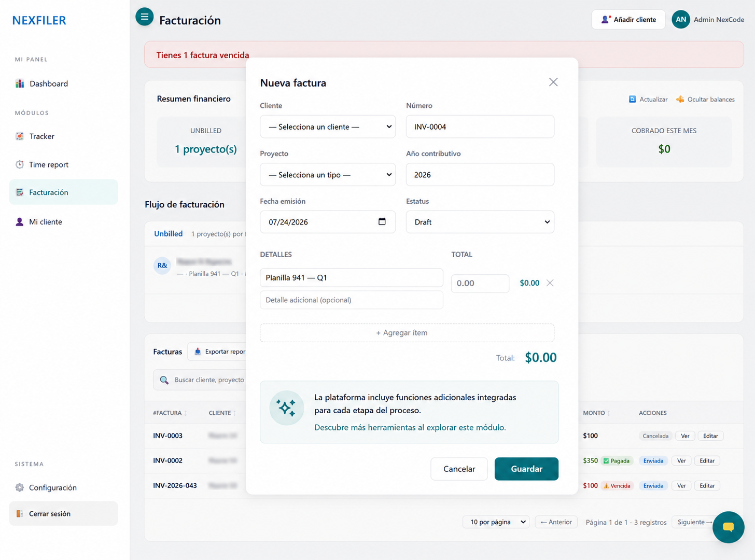Click the Pagada badge on INV-0002
Image resolution: width=755 pixels, height=560 pixels.
pyautogui.click(x=617, y=461)
